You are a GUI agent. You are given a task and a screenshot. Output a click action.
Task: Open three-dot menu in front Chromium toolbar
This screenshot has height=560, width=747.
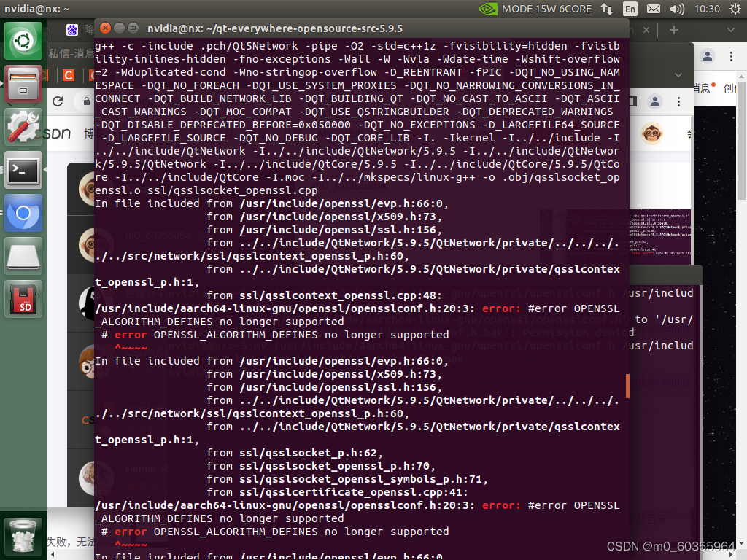coord(679,101)
